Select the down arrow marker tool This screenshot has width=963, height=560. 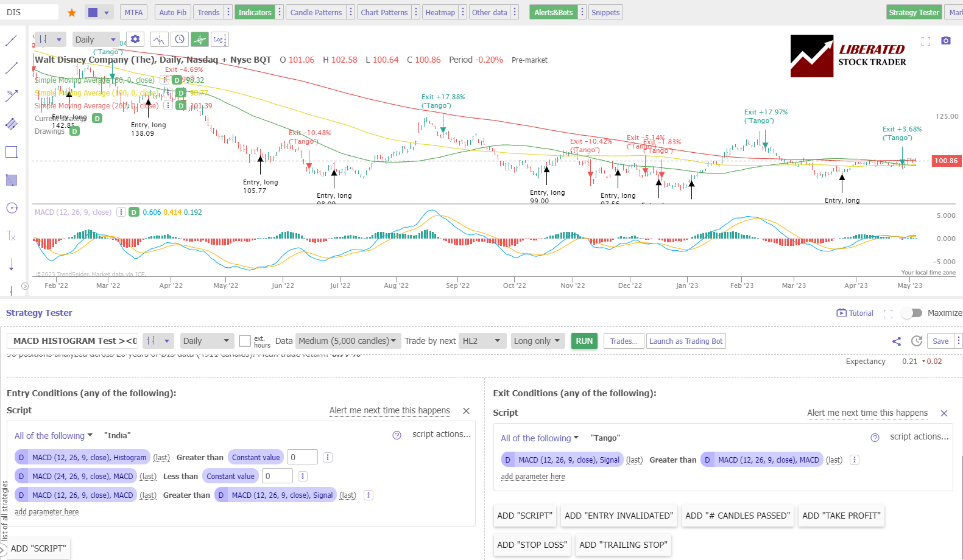click(11, 264)
